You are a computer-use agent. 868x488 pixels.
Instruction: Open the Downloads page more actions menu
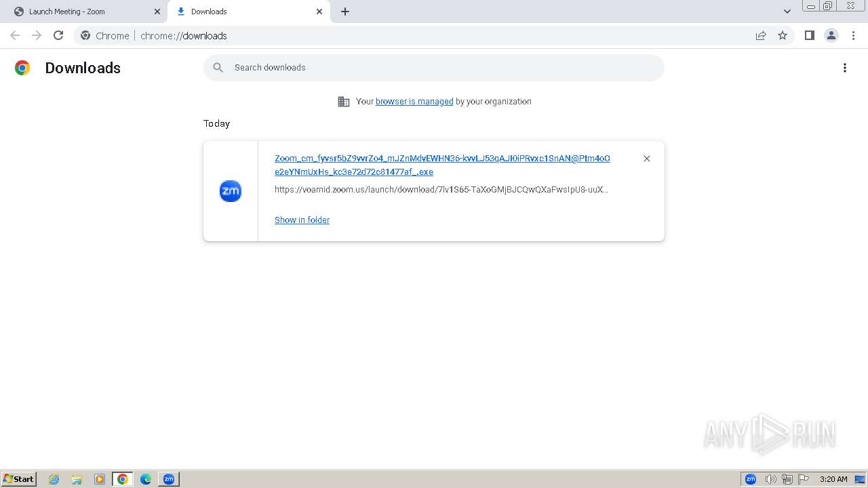(845, 68)
